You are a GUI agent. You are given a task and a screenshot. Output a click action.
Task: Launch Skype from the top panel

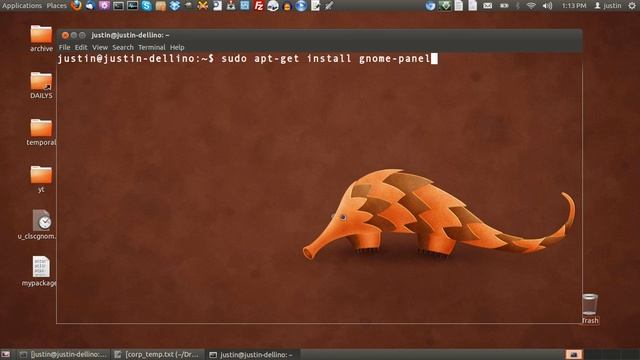coord(146,6)
